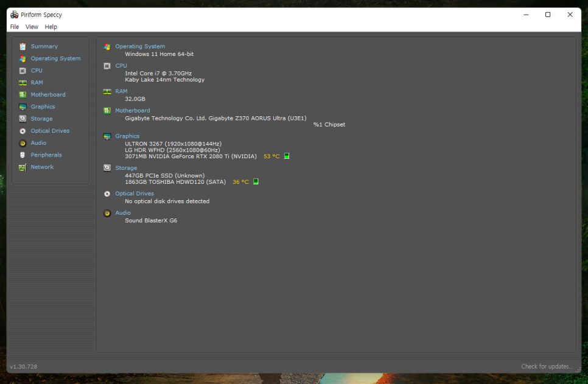The image size is (588, 384).
Task: Open Peripherals in the sidebar
Action: click(46, 155)
